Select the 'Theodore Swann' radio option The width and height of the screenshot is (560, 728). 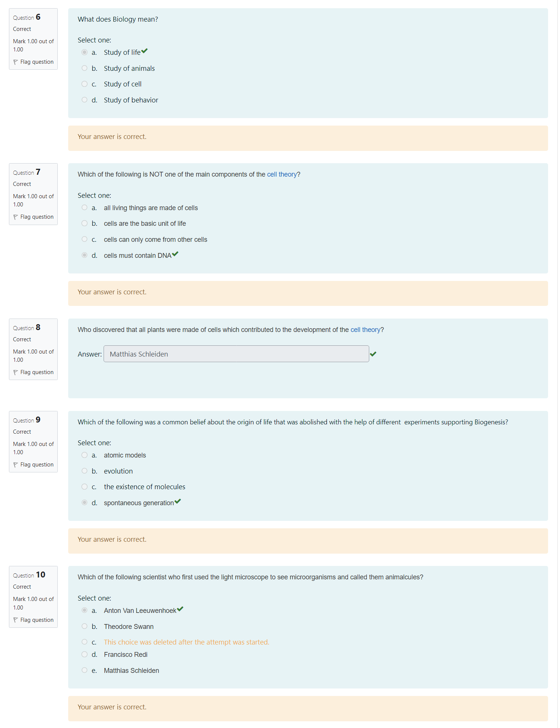pyautogui.click(x=85, y=626)
